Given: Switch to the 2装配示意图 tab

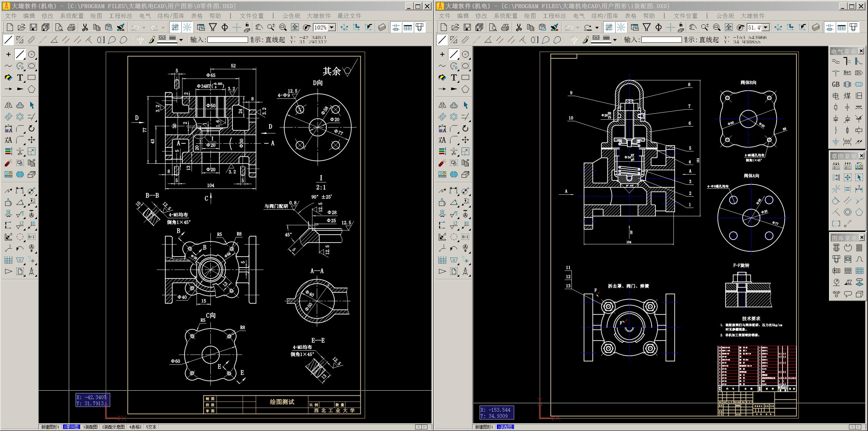Looking at the screenshot, I should coord(113,427).
